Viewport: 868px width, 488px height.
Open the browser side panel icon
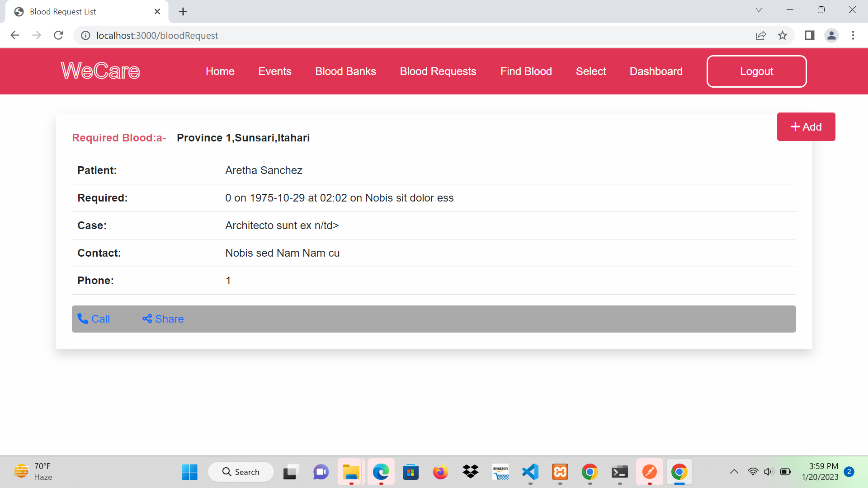coord(809,35)
